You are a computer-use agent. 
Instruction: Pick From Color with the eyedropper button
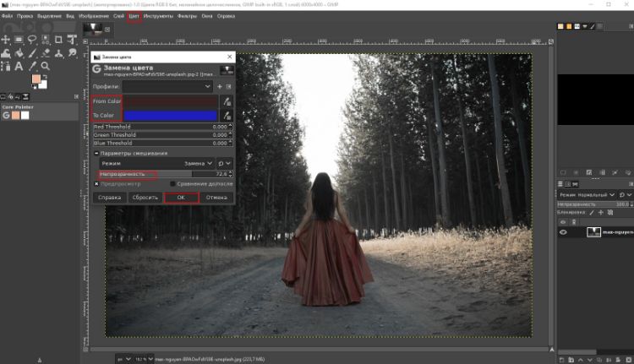(227, 101)
